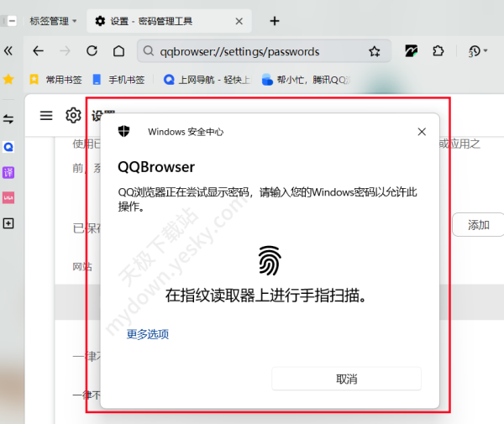The height and width of the screenshot is (424, 504).
Task: Open the 常用书签 bookmark folder
Action: 56,80
